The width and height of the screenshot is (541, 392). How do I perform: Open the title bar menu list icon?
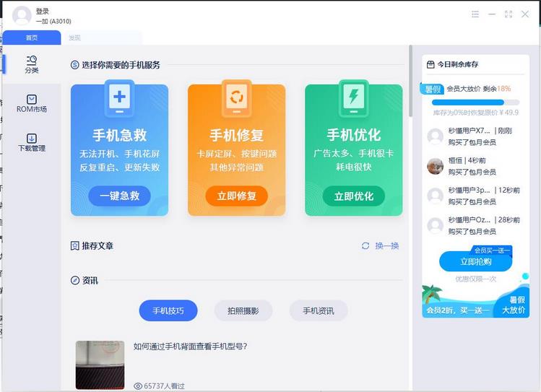[x=475, y=14]
